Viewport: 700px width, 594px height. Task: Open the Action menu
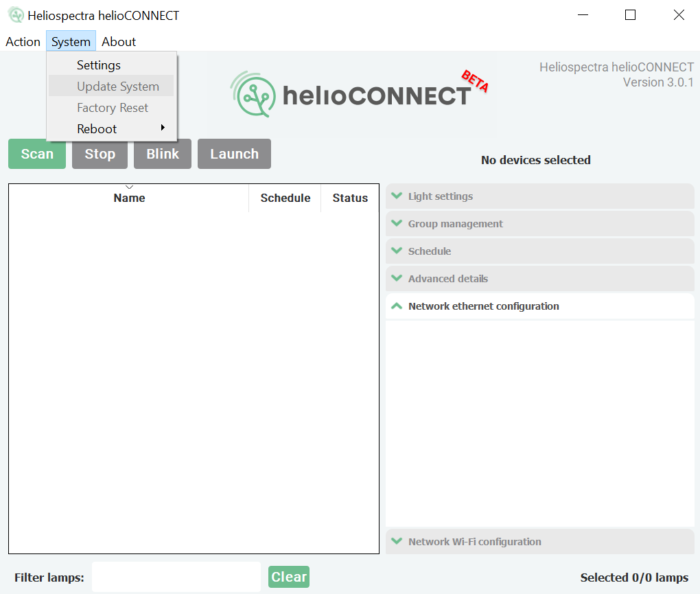tap(23, 41)
